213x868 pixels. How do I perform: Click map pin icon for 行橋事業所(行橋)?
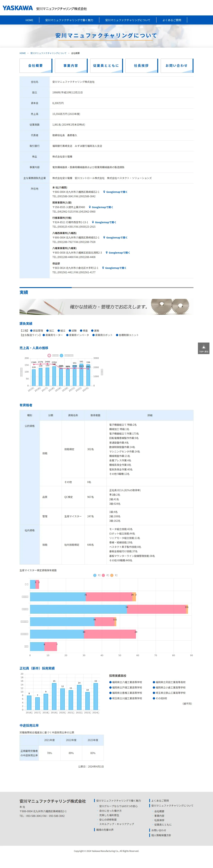click(93, 222)
